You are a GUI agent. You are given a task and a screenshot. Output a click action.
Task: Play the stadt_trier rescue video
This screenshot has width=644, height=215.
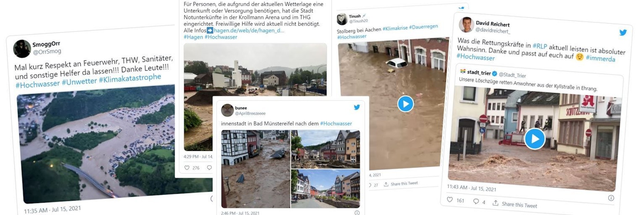535,139
